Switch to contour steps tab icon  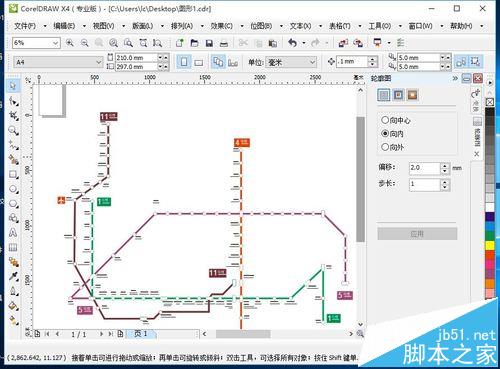(x=384, y=95)
